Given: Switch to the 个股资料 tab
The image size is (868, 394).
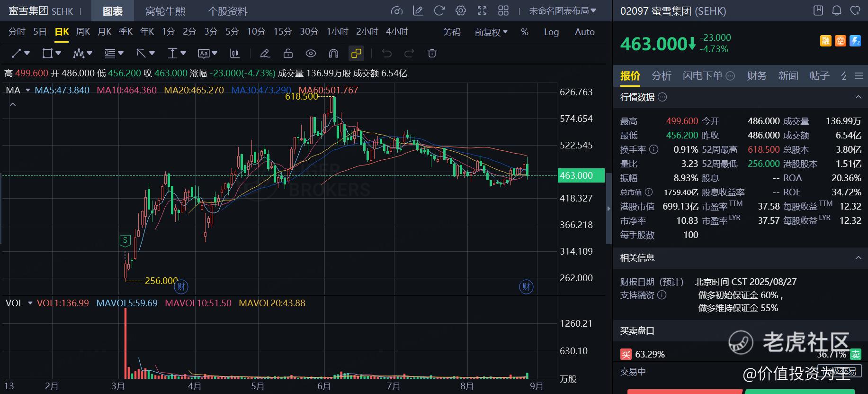Looking at the screenshot, I should tap(228, 11).
